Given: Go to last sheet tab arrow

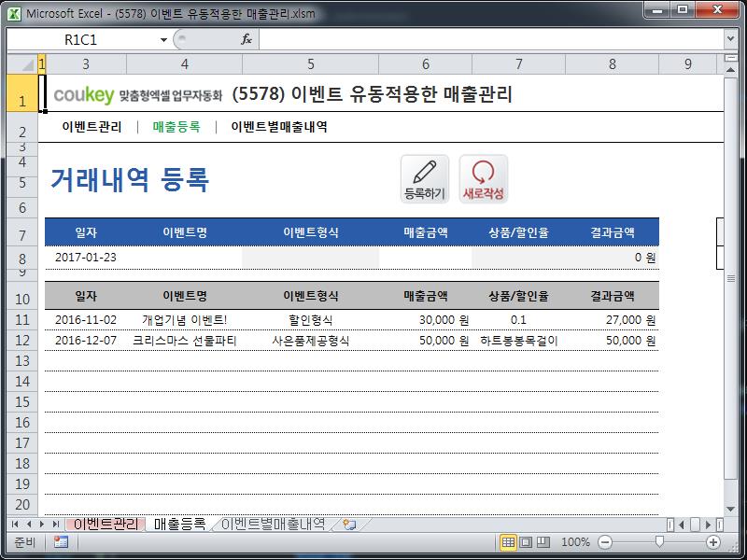Looking at the screenshot, I should pos(56,525).
